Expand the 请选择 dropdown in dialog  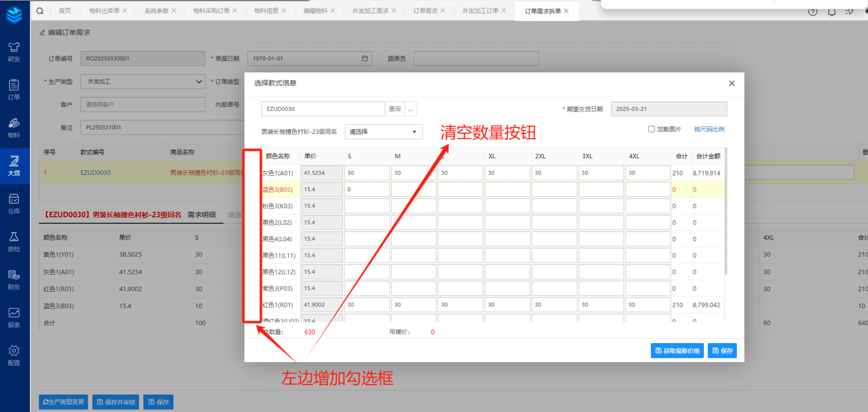coord(383,132)
